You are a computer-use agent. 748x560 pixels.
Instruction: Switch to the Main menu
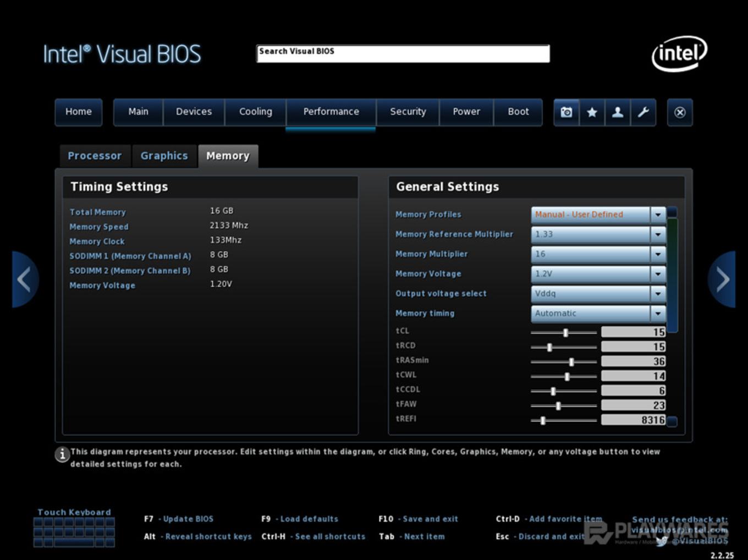tap(139, 112)
